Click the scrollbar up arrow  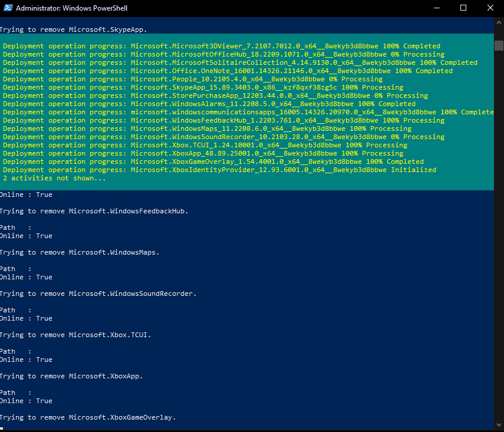[x=499, y=21]
